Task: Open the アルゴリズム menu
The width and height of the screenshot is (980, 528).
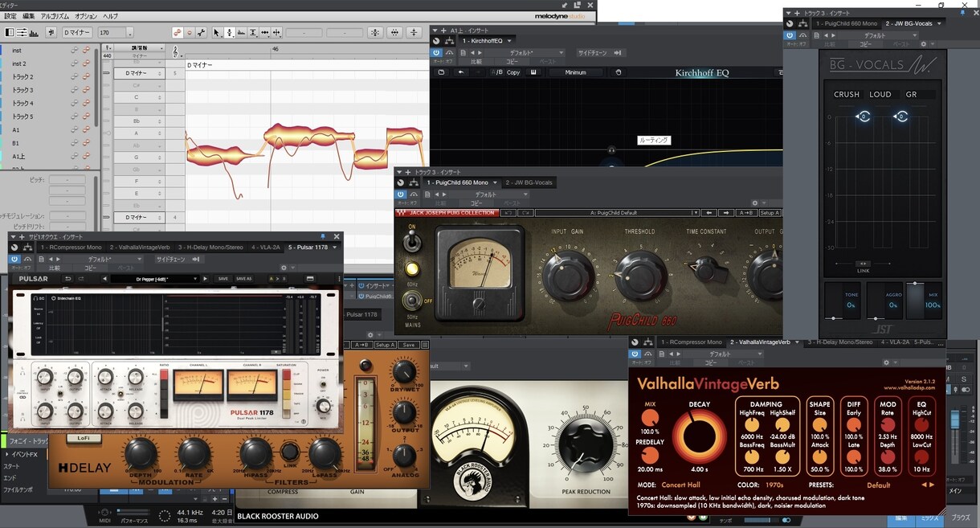Action: click(55, 16)
